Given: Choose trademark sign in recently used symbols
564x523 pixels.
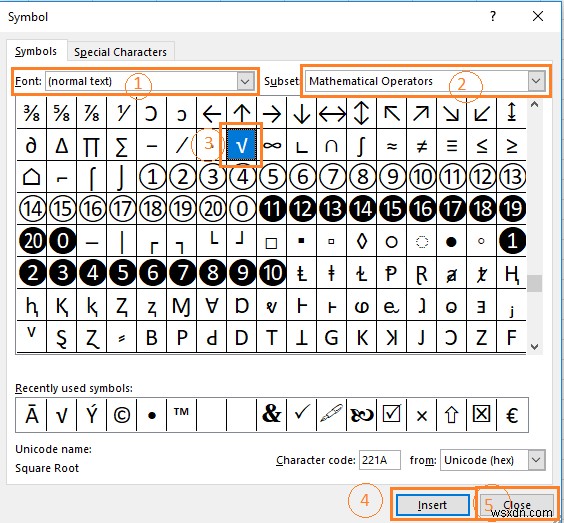Looking at the screenshot, I should pyautogui.click(x=182, y=415).
